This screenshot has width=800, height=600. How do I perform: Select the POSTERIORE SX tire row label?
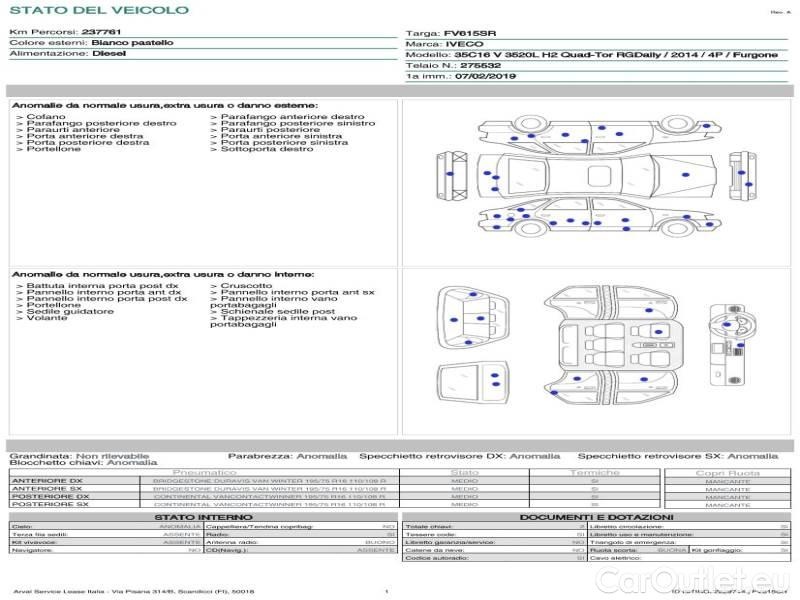pos(49,504)
